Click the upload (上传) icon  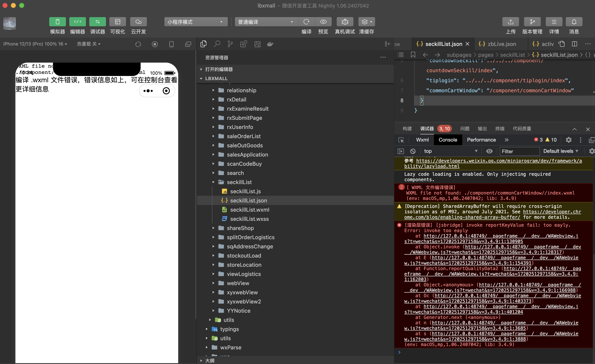(x=511, y=22)
